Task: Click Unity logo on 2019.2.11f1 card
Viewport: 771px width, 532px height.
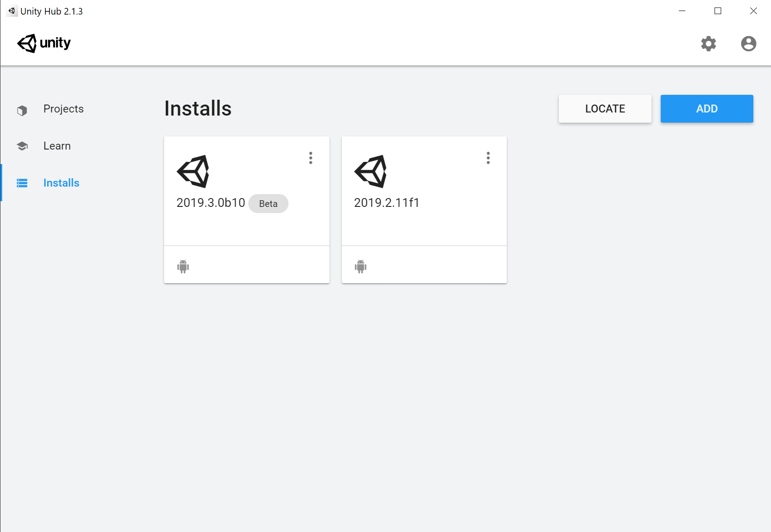Action: click(371, 171)
